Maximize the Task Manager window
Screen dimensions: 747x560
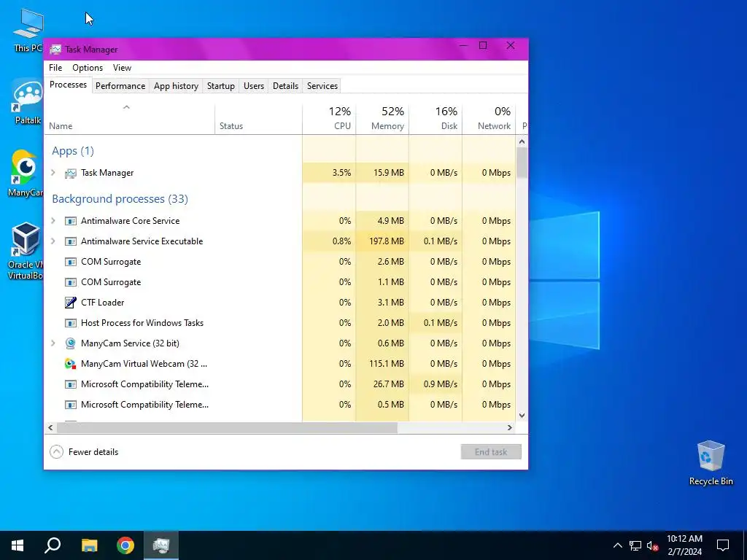click(x=483, y=46)
